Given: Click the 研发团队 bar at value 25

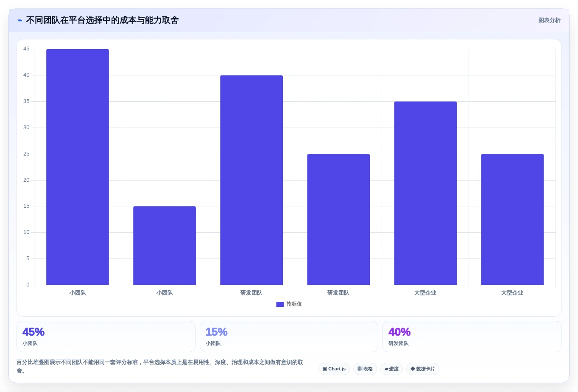Looking at the screenshot, I should 338,220.
